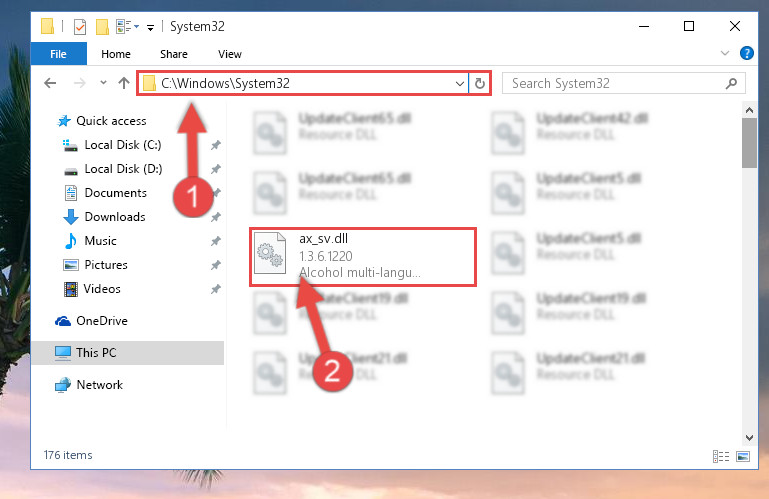The width and height of the screenshot is (769, 499).
Task: Switch to large icons view
Action: tap(743, 457)
